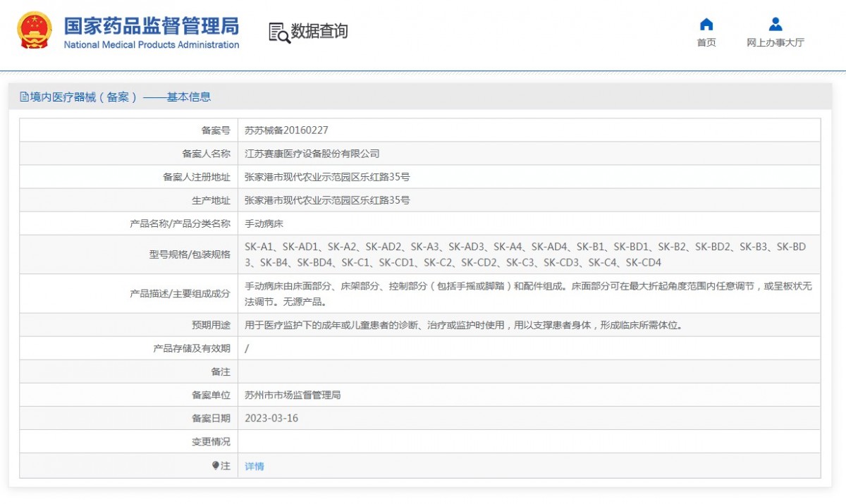Select registration address under 备案人注册地址

(327, 177)
